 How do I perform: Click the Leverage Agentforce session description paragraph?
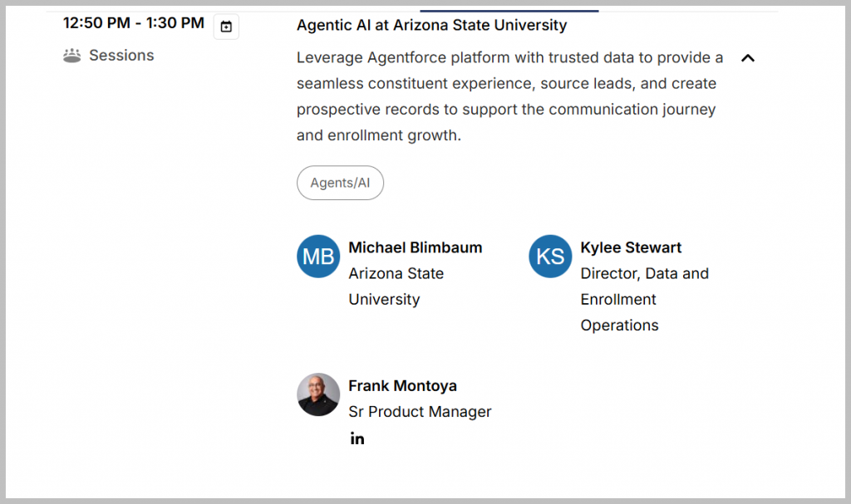(509, 96)
